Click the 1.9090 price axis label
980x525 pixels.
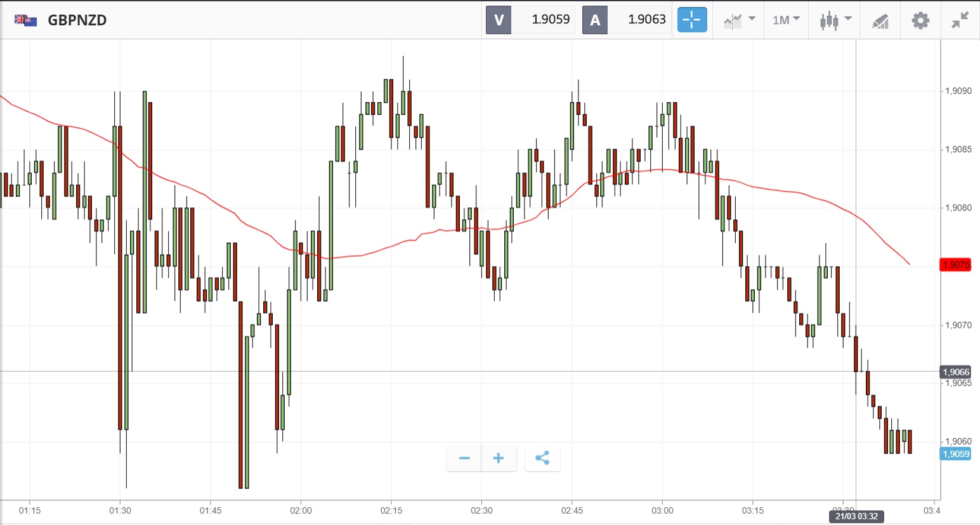[x=958, y=91]
